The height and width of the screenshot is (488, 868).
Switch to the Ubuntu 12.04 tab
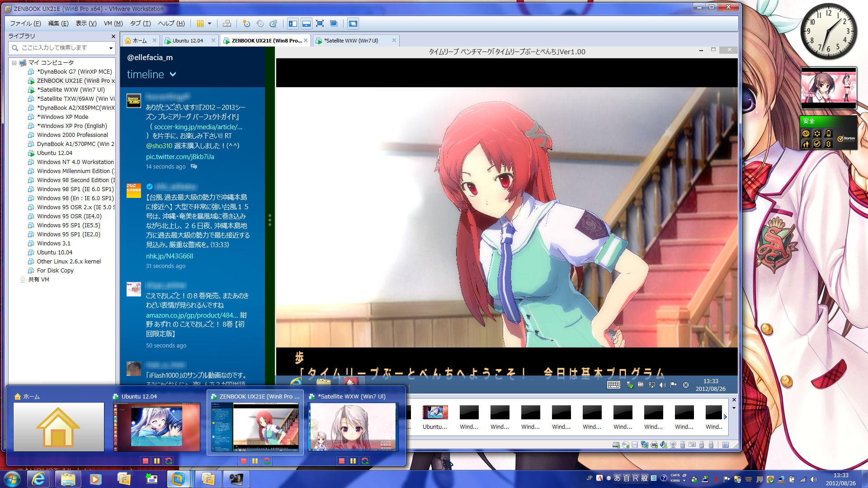187,41
